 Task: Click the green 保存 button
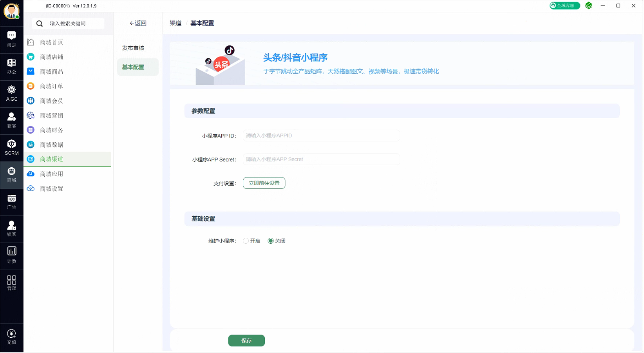coord(246,340)
